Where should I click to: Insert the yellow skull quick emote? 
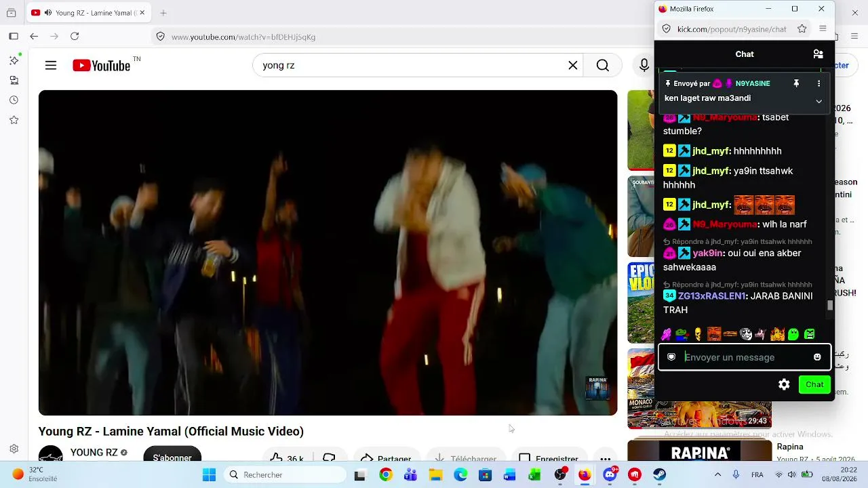click(698, 334)
